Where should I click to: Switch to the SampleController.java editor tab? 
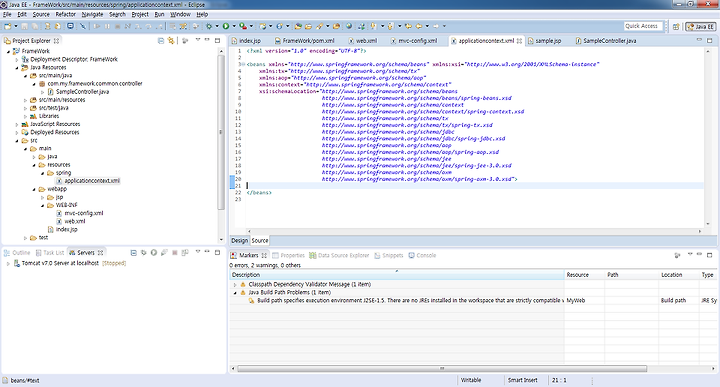(x=606, y=41)
